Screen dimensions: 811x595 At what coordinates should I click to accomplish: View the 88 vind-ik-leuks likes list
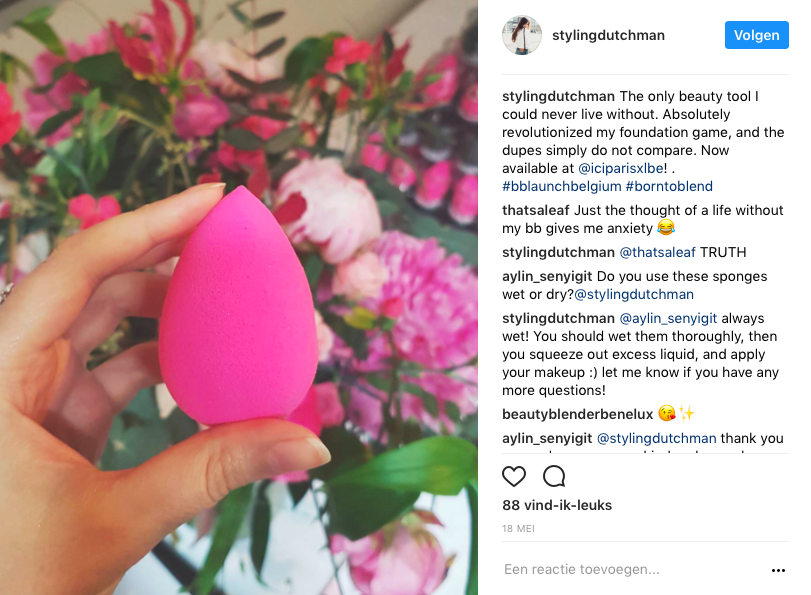[x=557, y=505]
